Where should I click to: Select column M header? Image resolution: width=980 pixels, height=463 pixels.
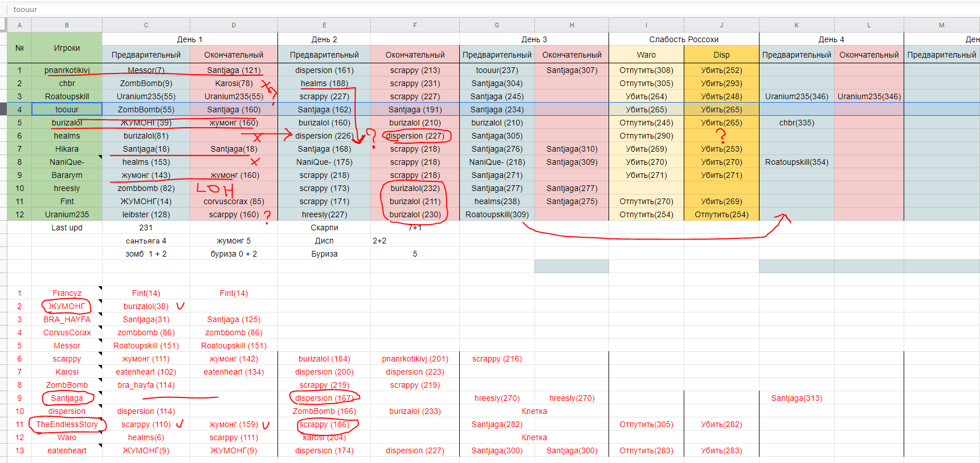[941, 25]
